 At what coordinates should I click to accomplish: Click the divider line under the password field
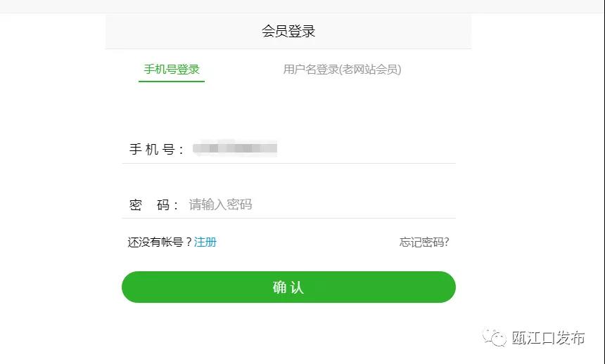[x=288, y=218]
